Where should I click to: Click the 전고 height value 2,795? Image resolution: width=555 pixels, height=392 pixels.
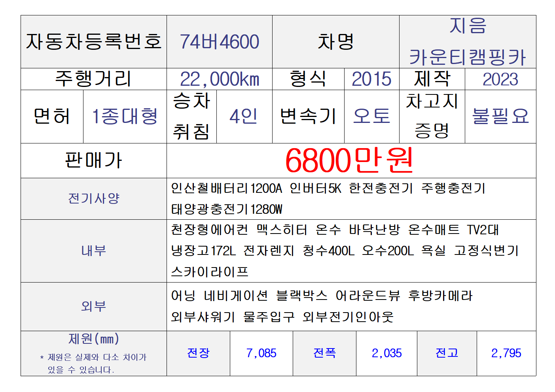pyautogui.click(x=506, y=353)
